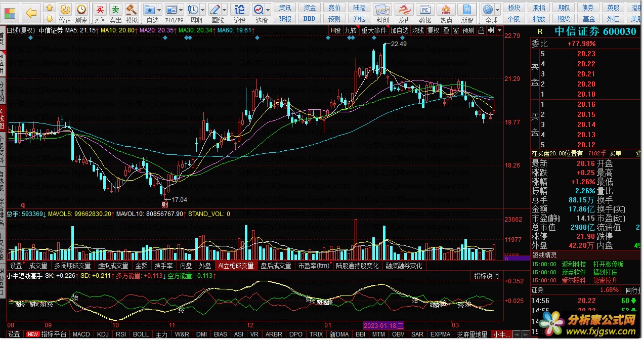Click the 资讯 news button

pyautogui.click(x=285, y=8)
